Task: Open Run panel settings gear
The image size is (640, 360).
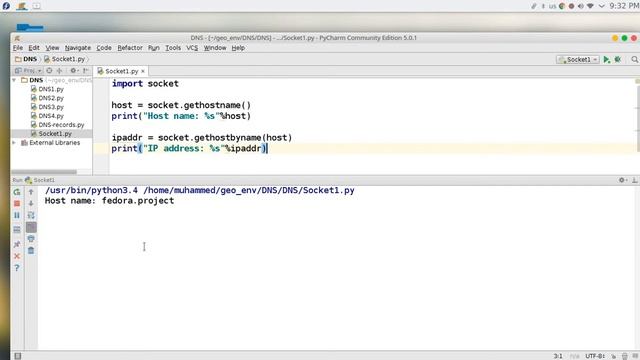Action: (622, 180)
